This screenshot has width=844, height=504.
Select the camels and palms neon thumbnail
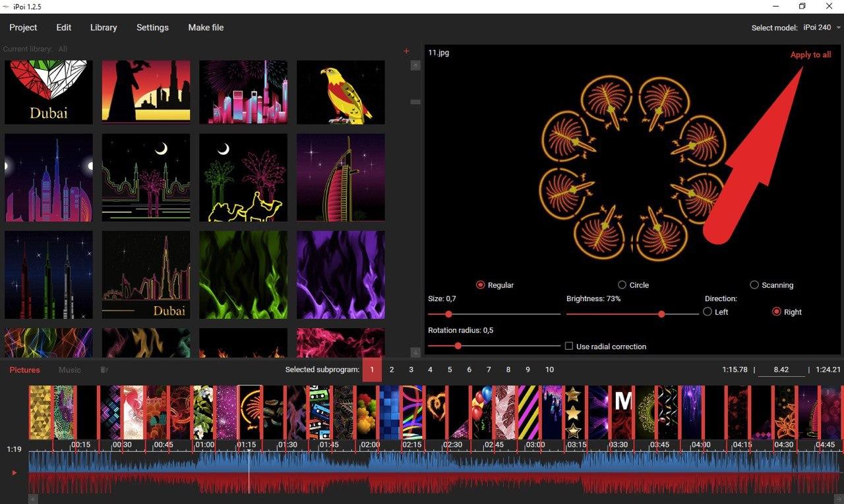coord(243,178)
